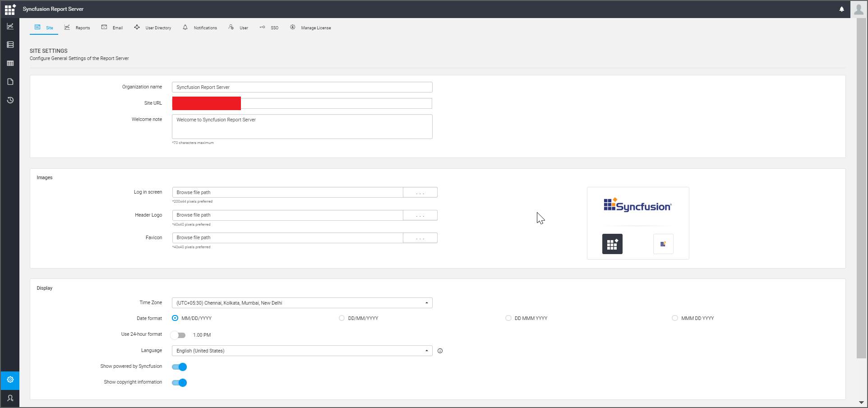Click the vertical scrollbar thumb
This screenshot has height=408, width=868.
pyautogui.click(x=861, y=189)
